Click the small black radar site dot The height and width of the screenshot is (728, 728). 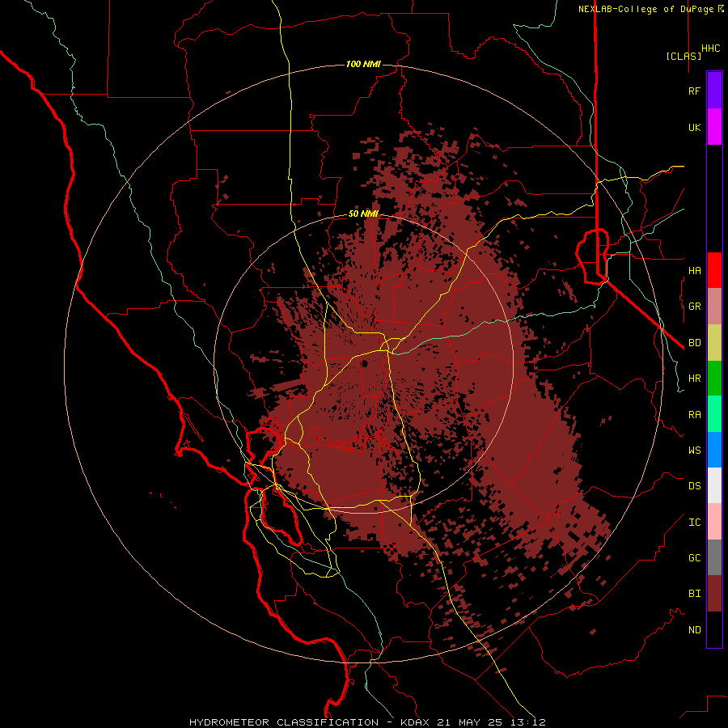pos(365,363)
